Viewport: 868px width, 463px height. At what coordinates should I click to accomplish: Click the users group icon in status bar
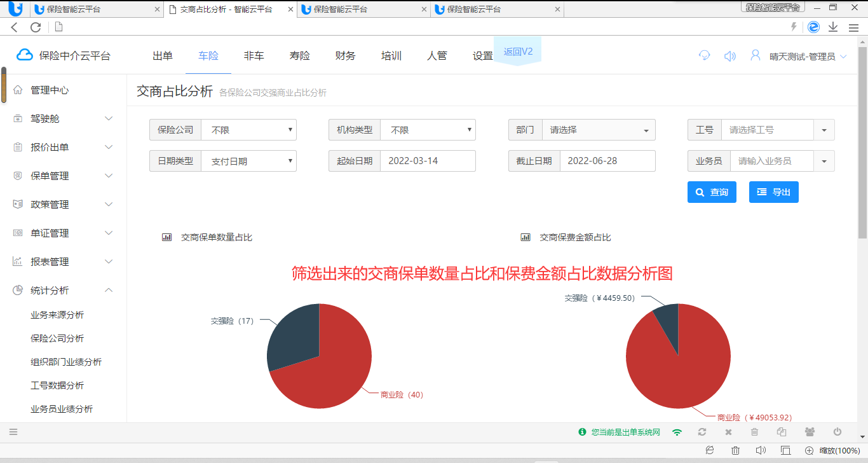pyautogui.click(x=810, y=432)
